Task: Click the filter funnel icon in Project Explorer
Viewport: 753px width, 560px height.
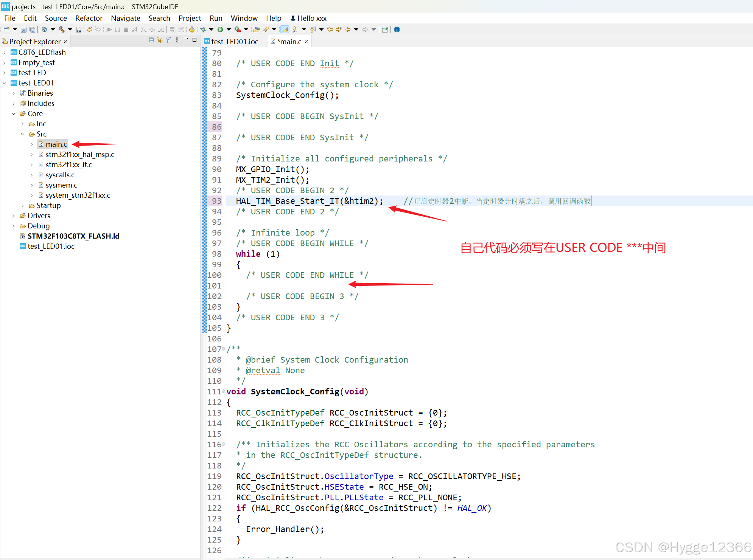Action: click(x=168, y=40)
